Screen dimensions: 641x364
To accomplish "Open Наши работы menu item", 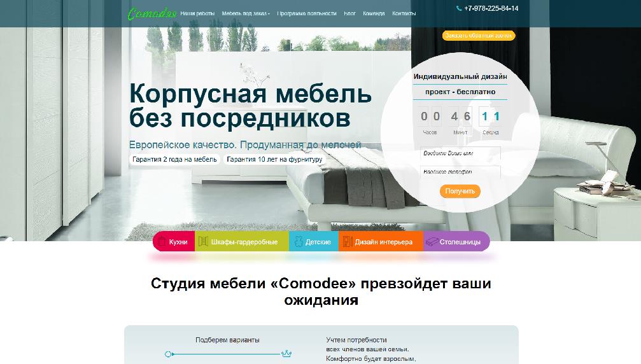I will (x=197, y=13).
